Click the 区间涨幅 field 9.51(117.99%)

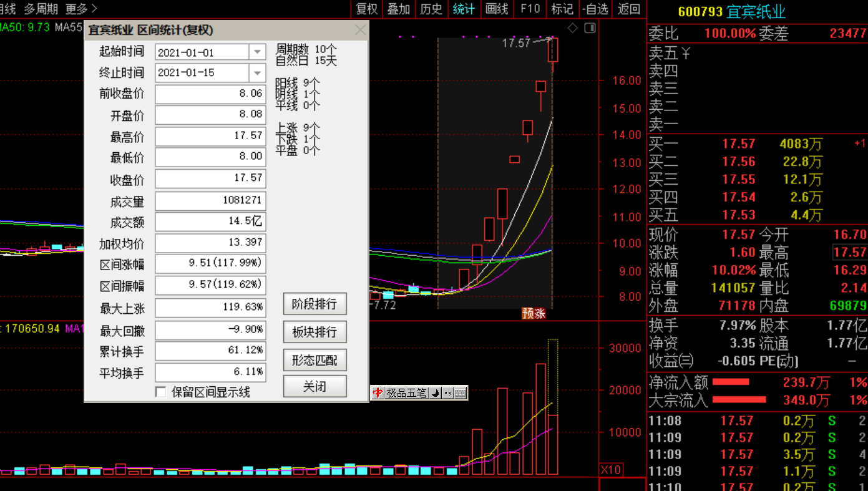coord(210,264)
